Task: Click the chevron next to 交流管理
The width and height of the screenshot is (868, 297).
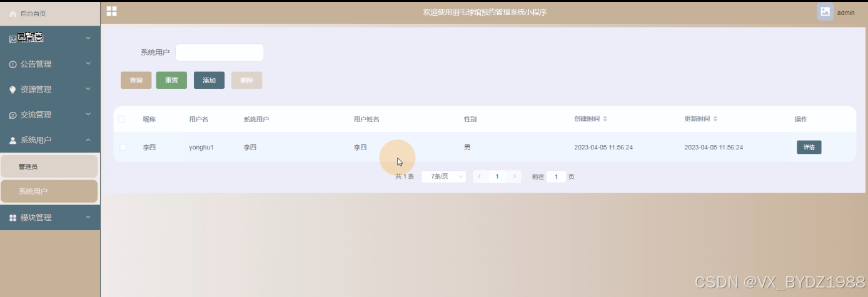Action: tap(88, 114)
